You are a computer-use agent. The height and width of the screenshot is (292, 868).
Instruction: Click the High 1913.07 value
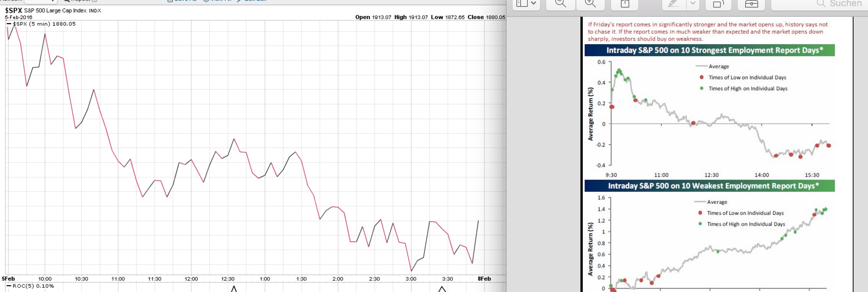(411, 17)
